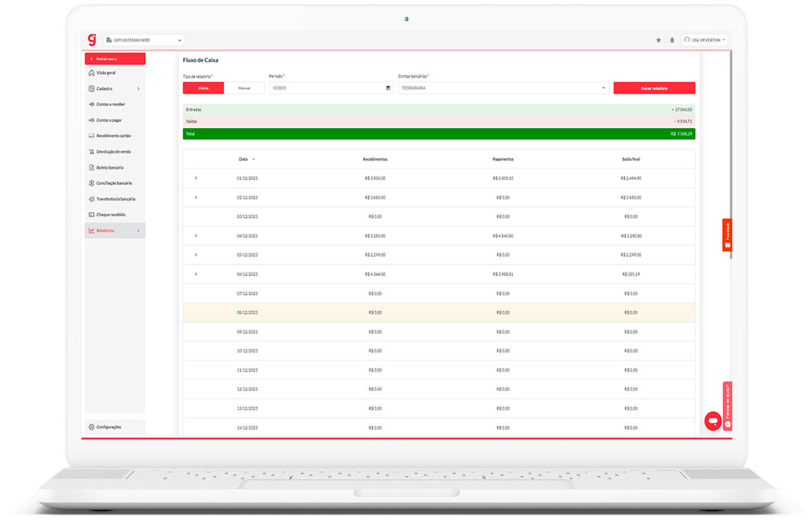Click the R$ 355,19 saldo final cell
812x531 pixels.
[631, 274]
